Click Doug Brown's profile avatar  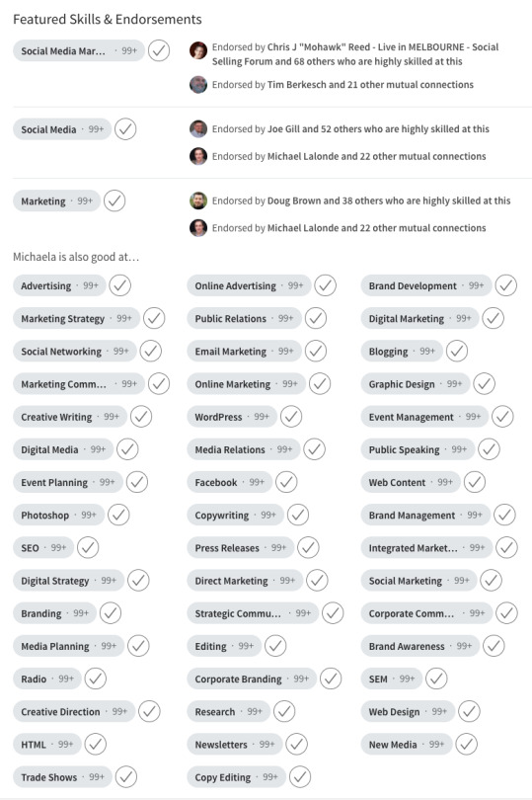198,200
